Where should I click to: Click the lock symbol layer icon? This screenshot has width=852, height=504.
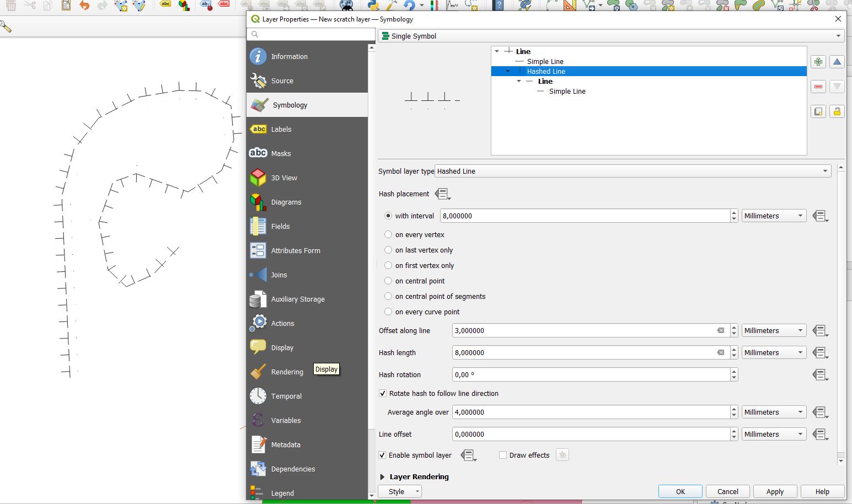(837, 111)
